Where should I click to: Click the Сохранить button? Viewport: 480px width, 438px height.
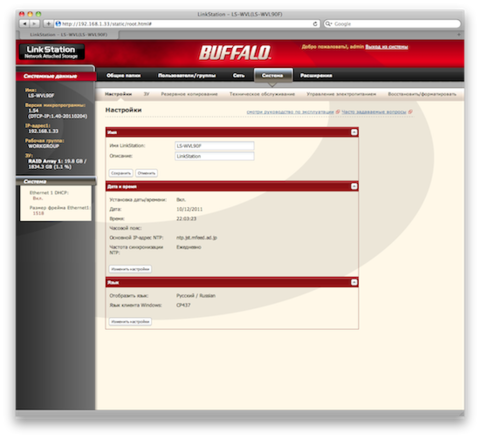tap(121, 173)
